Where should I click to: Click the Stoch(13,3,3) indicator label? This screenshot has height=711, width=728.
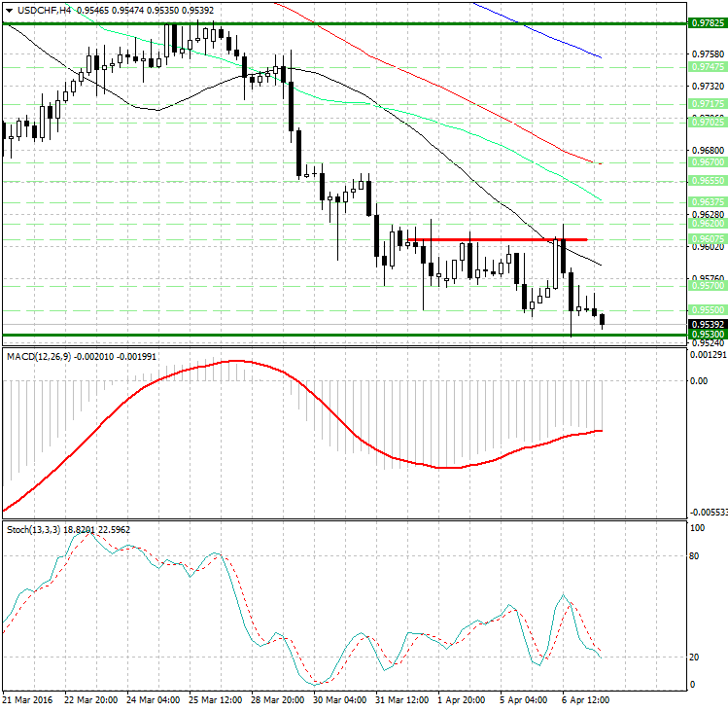coord(33,530)
